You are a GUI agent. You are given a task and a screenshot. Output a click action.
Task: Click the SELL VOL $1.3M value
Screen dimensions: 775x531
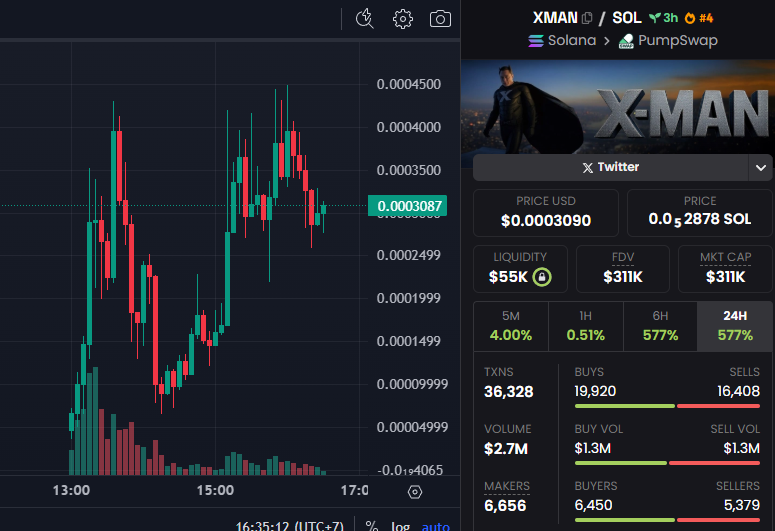point(741,448)
